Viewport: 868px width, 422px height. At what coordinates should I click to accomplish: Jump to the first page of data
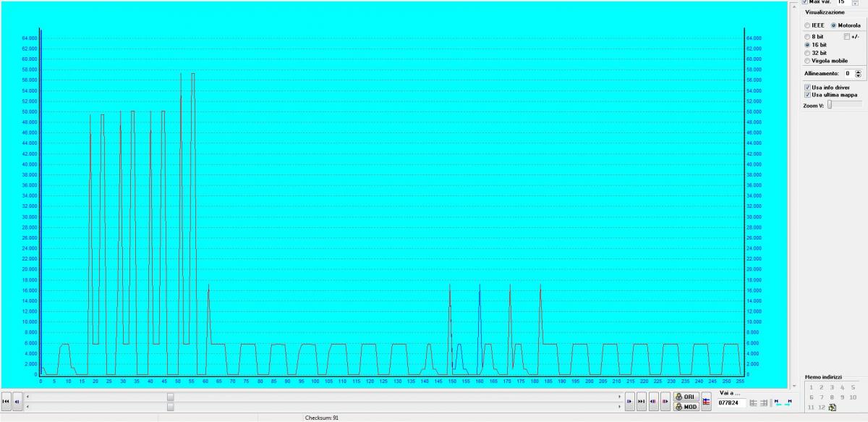pyautogui.click(x=6, y=401)
